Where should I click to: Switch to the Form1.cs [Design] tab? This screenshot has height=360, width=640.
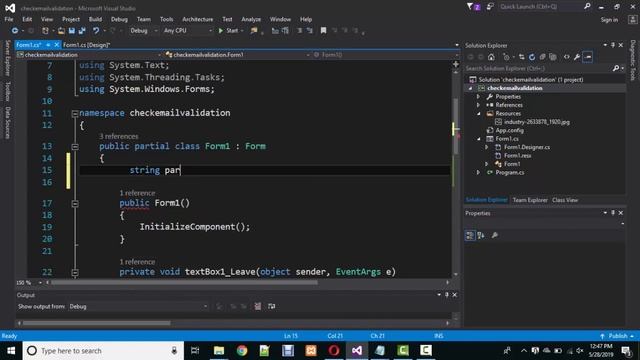pos(87,45)
